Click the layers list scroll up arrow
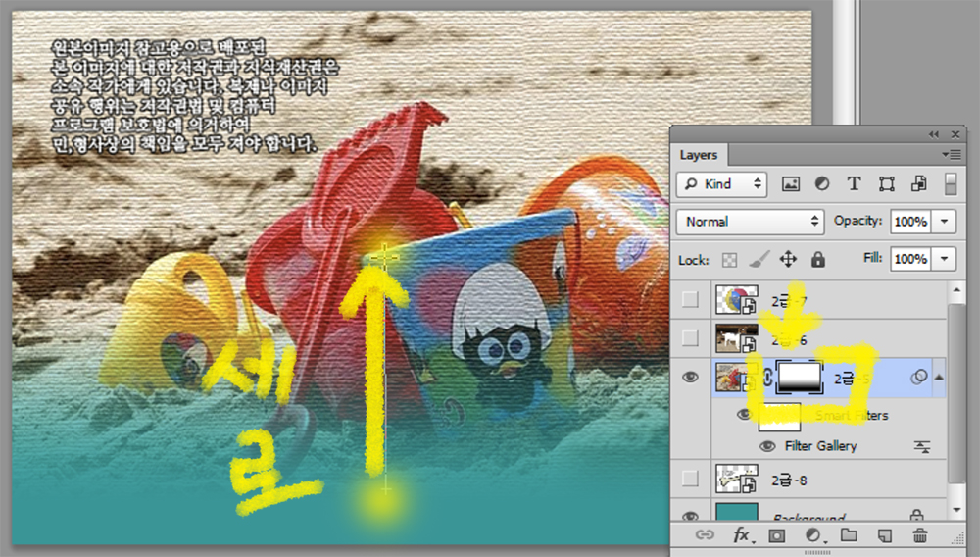Viewport: 980px width, 557px height. pyautogui.click(x=956, y=290)
